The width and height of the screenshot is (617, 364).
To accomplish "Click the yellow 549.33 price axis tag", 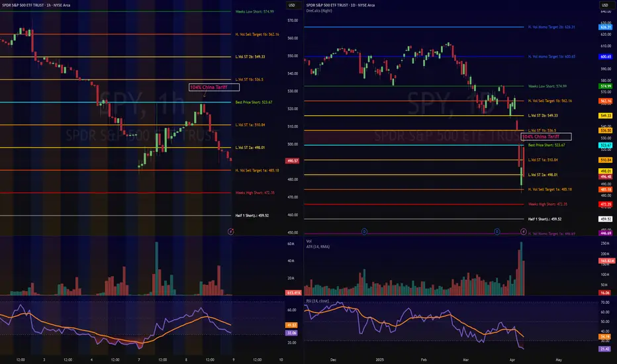I will coord(605,116).
